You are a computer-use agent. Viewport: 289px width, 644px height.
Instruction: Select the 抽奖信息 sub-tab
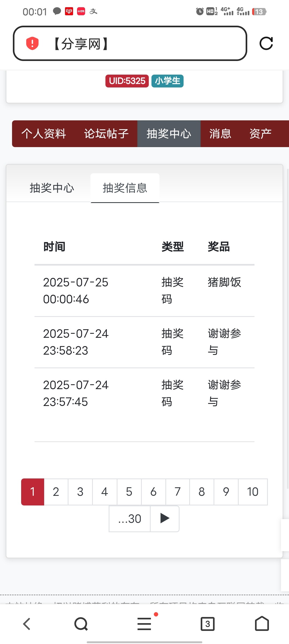pos(125,188)
